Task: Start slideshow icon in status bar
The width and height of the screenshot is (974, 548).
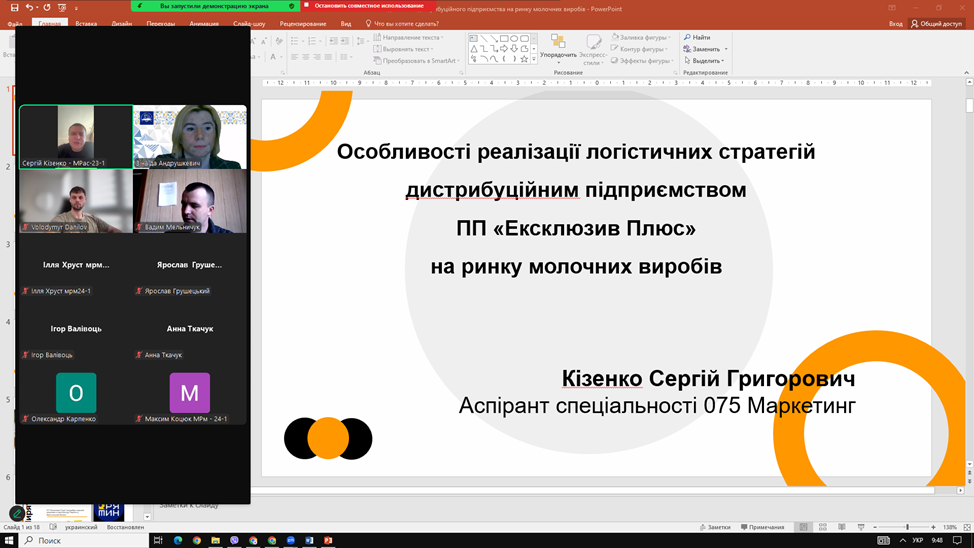Action: (861, 527)
